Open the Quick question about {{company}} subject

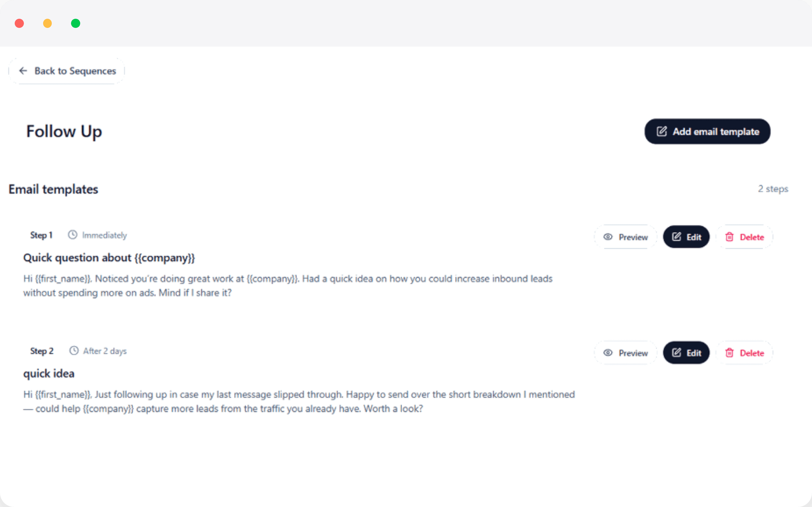pos(109,258)
